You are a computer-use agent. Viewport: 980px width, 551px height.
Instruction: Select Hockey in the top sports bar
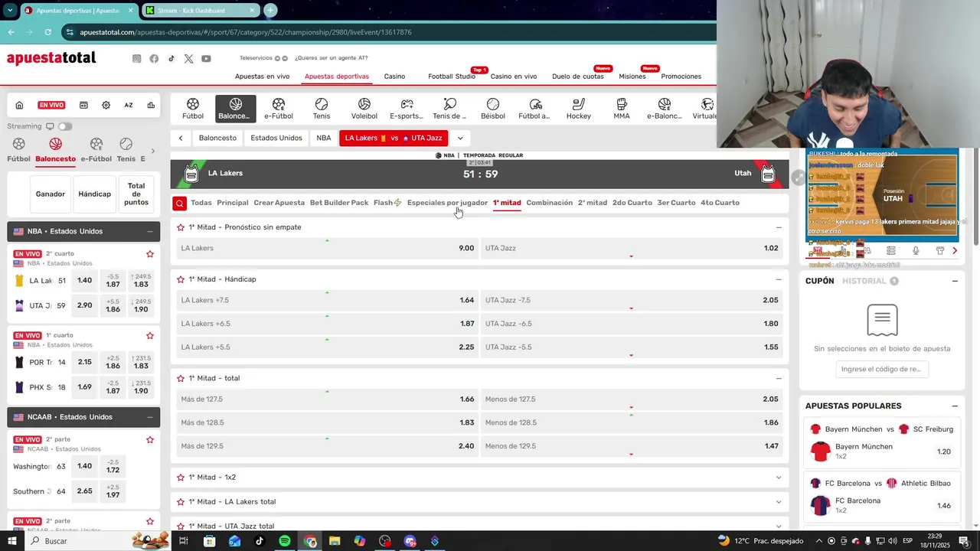579,109
